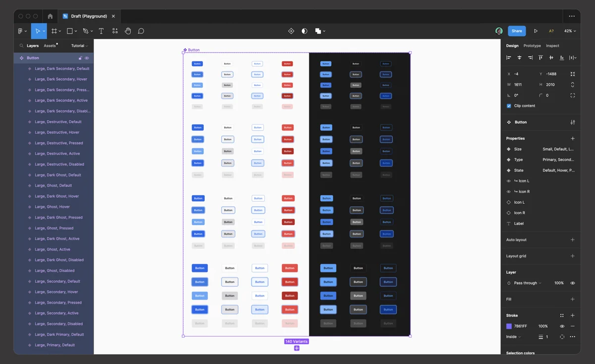Expand the Boolean operations dropdown arrow
595x364 pixels.
[324, 31]
